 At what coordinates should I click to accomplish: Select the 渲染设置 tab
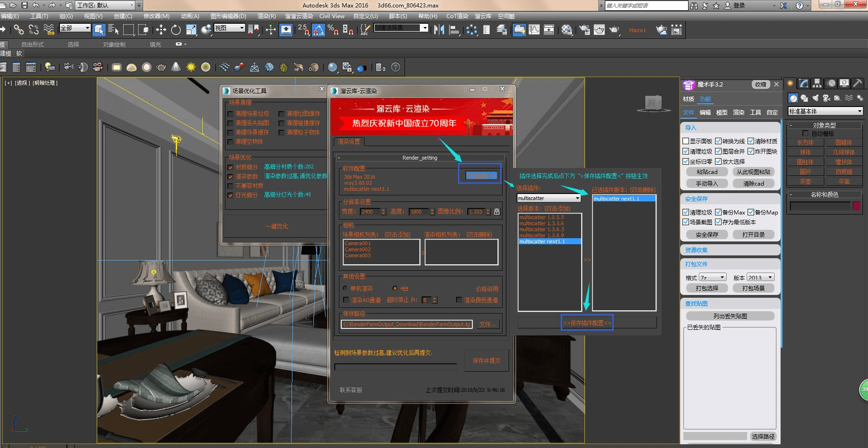click(x=349, y=141)
